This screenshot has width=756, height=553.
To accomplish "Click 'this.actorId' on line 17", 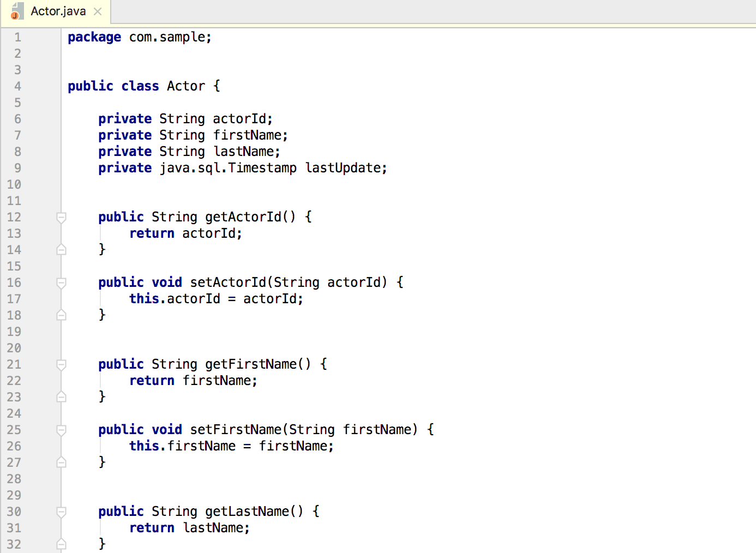I will 175,299.
